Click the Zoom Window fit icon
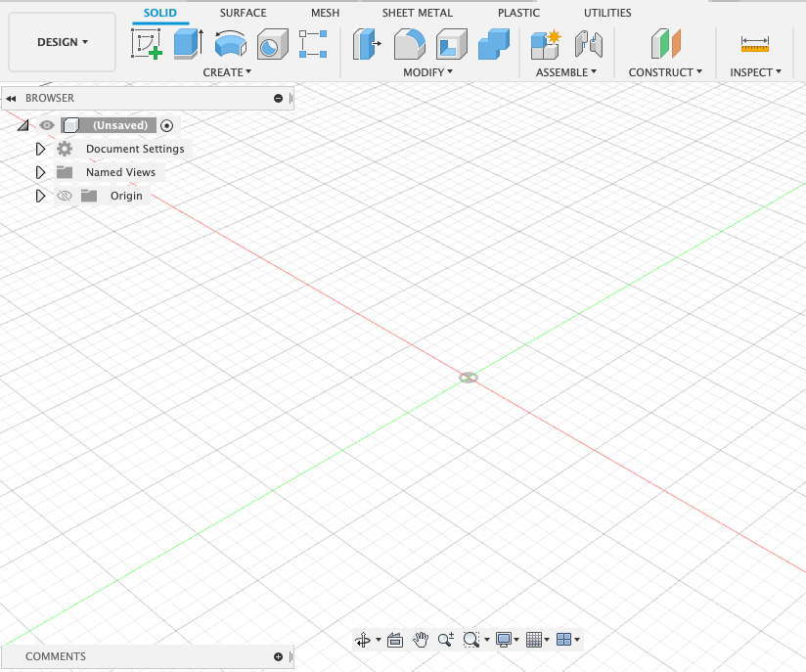 click(x=471, y=640)
